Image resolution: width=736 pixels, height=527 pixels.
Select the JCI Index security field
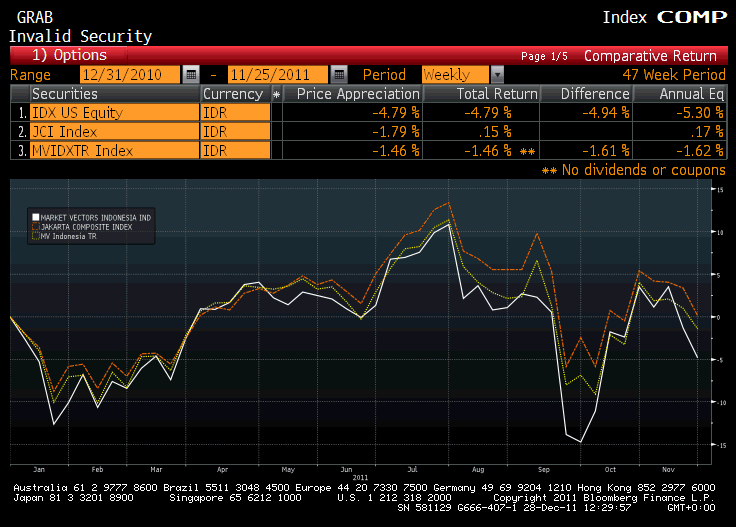(x=113, y=131)
